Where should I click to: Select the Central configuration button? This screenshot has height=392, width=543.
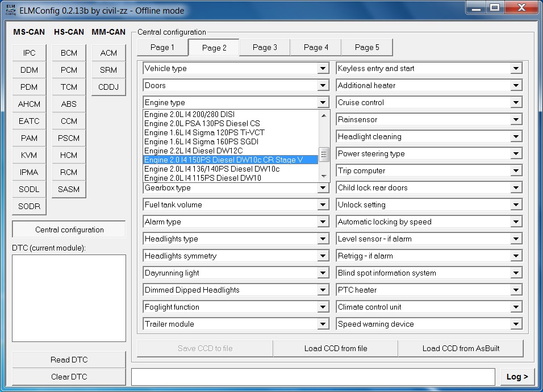click(x=69, y=230)
